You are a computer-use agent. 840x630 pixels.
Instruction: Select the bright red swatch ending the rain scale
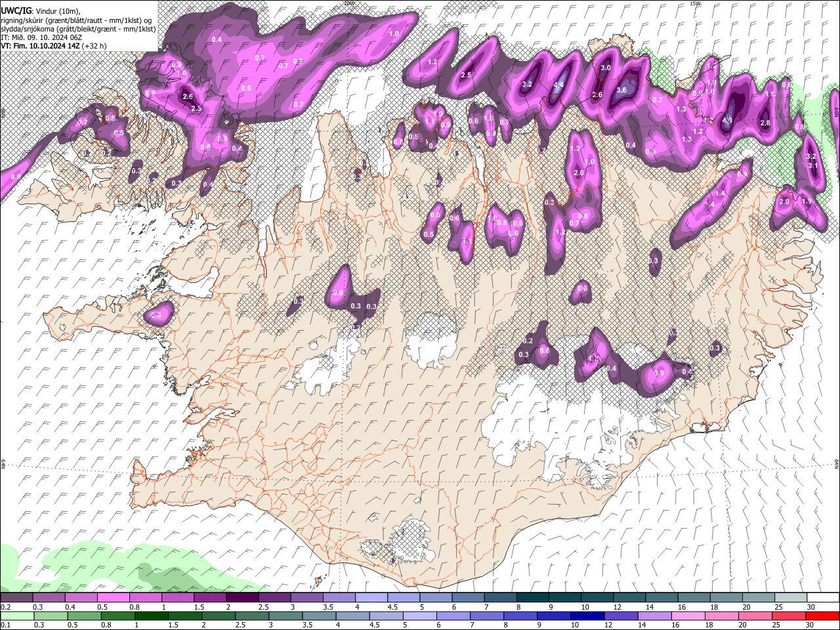(x=823, y=616)
